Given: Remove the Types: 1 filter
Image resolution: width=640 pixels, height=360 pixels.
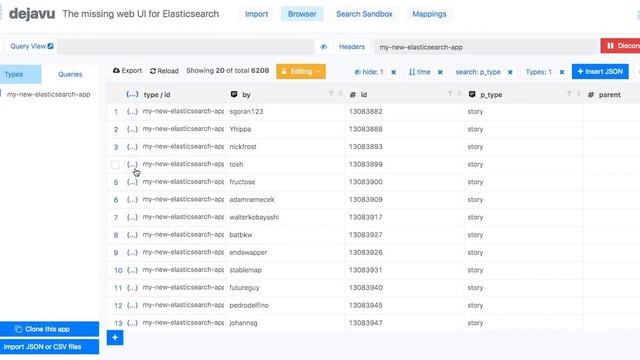Looking at the screenshot, I should (562, 72).
